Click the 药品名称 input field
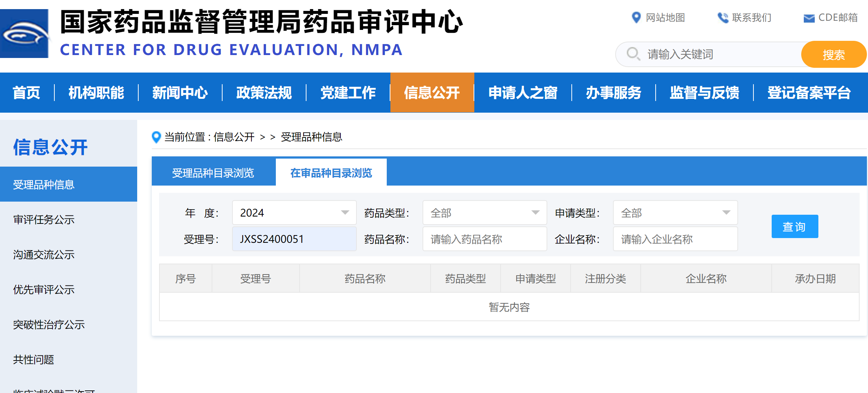Image resolution: width=868 pixels, height=393 pixels. pyautogui.click(x=485, y=239)
